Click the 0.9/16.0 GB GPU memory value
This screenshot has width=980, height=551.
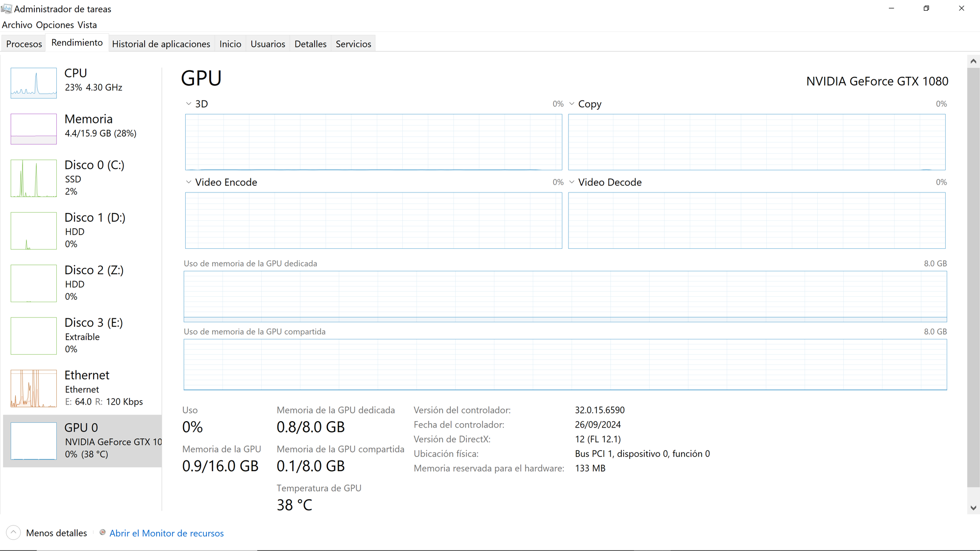click(220, 466)
